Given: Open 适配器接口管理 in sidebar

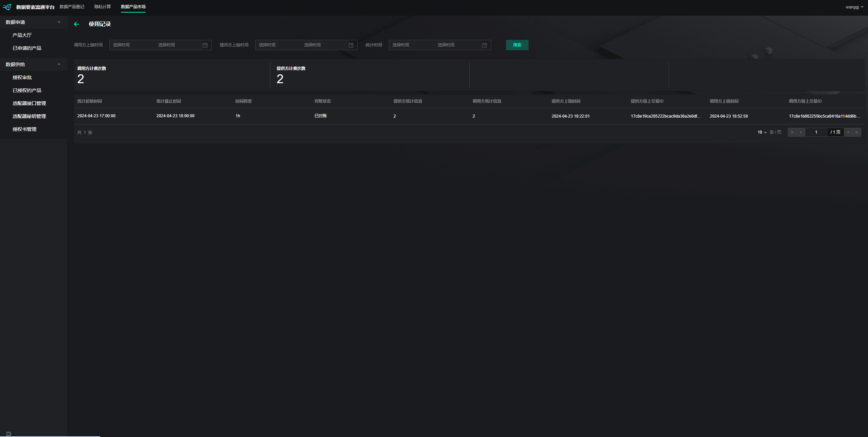Looking at the screenshot, I should (x=29, y=103).
